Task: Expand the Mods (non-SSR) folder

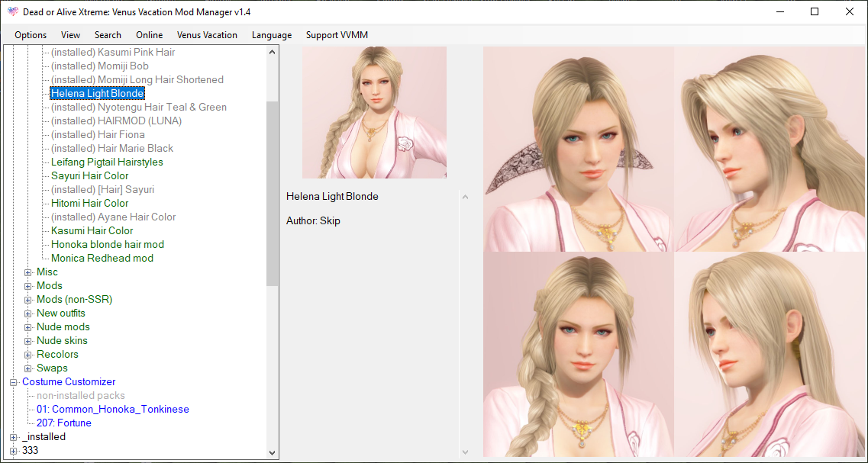Action: 27,300
